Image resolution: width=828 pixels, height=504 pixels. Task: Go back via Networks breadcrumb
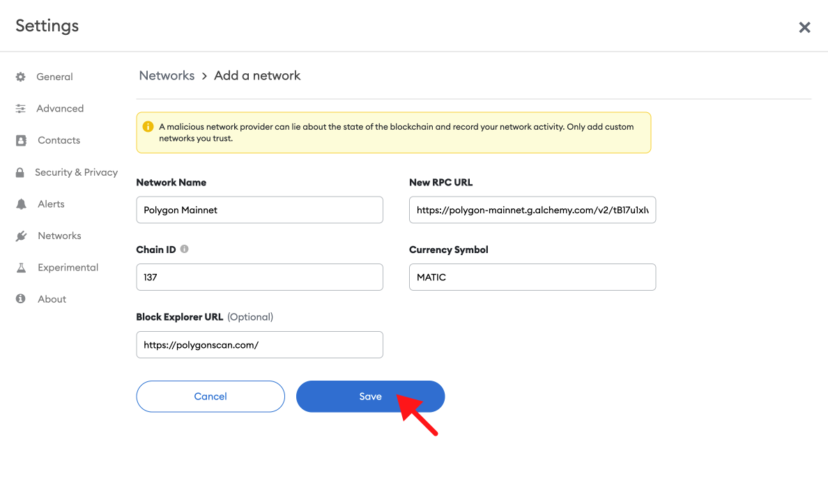167,75
